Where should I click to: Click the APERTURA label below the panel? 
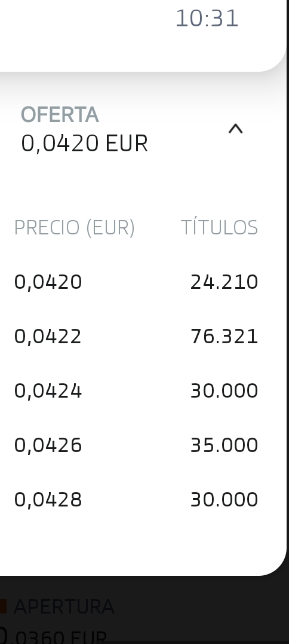coord(64,606)
